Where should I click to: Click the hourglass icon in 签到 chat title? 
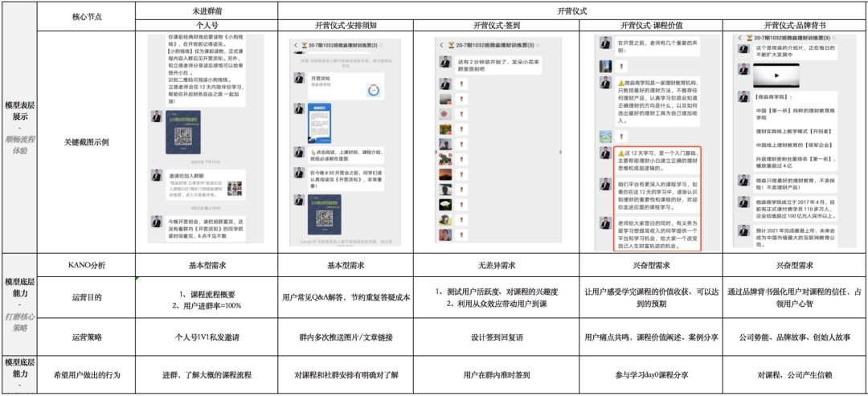point(452,45)
